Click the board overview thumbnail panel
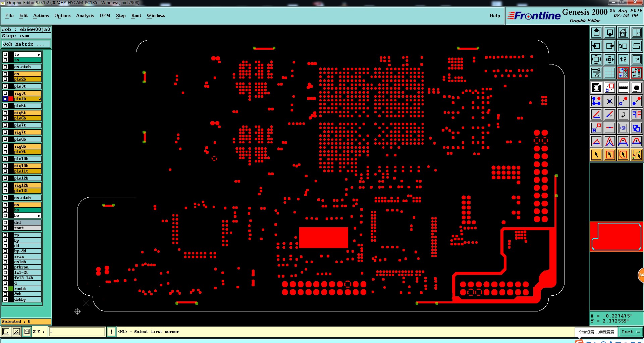 616,237
